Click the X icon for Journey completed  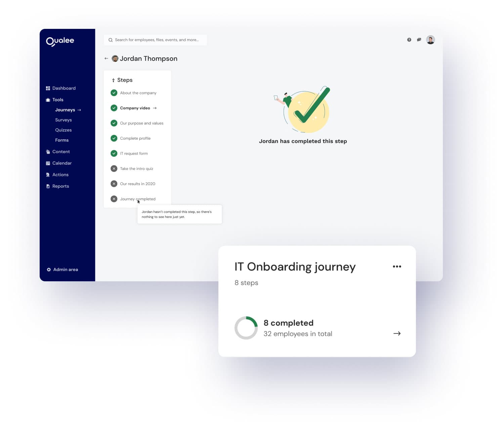pyautogui.click(x=114, y=199)
